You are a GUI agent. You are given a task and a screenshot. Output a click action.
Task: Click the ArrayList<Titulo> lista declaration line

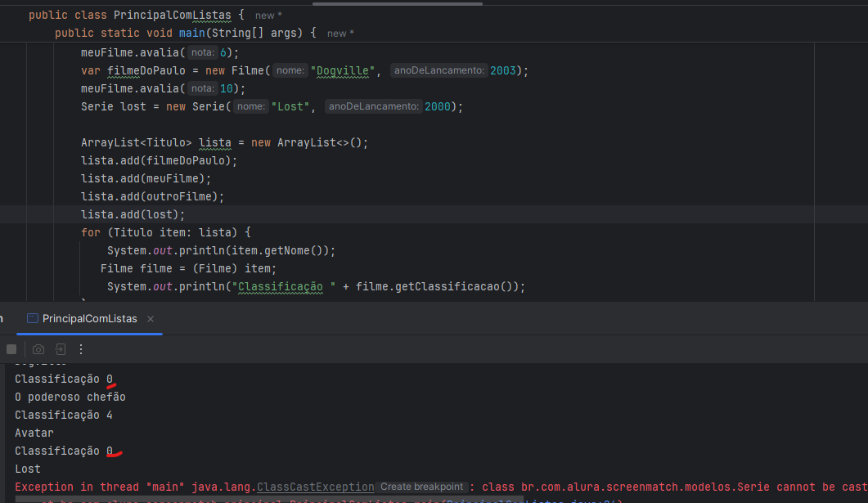click(x=224, y=143)
